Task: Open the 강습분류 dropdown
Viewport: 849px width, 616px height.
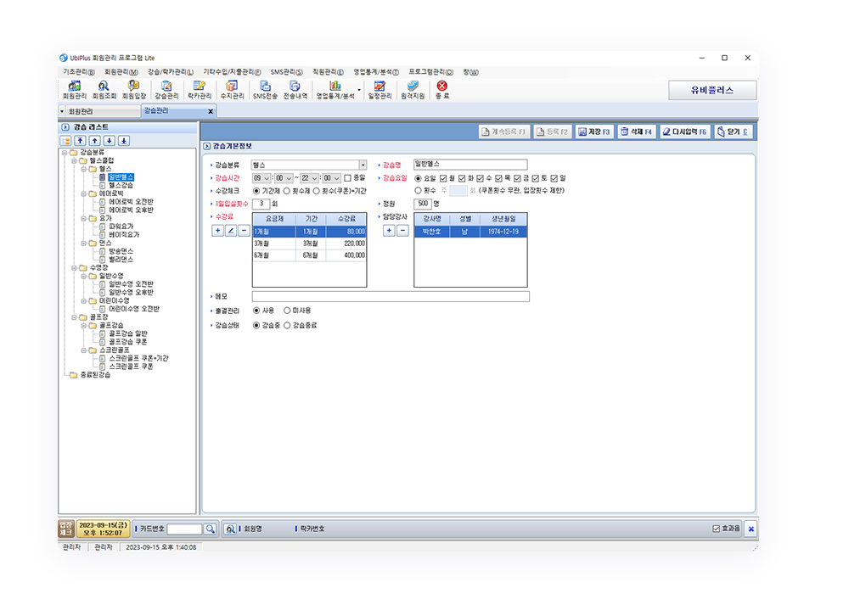Action: point(363,165)
